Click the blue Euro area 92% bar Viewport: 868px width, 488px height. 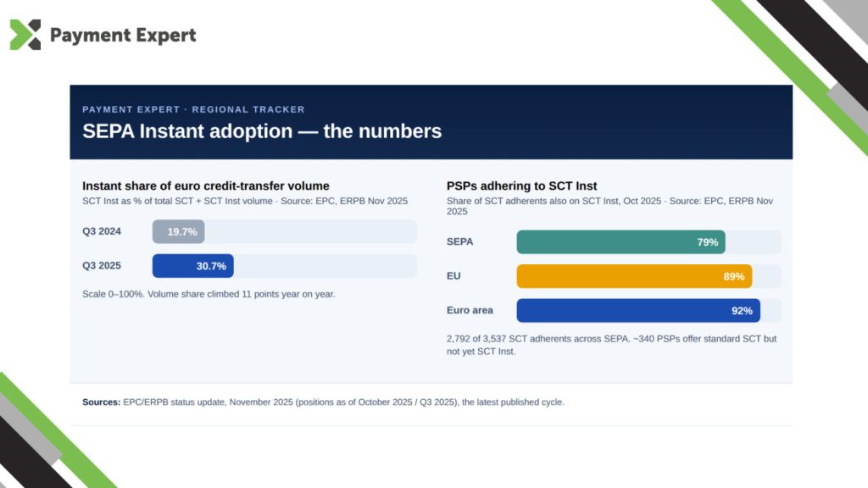(x=638, y=310)
